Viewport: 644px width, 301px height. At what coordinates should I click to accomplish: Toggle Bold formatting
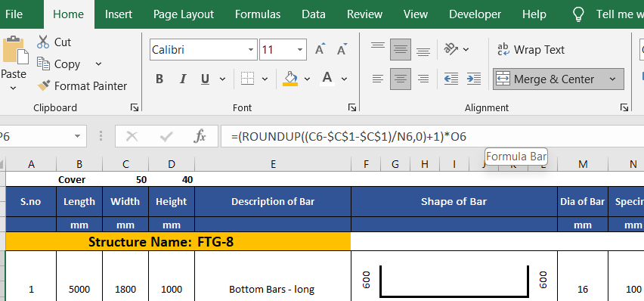click(159, 79)
